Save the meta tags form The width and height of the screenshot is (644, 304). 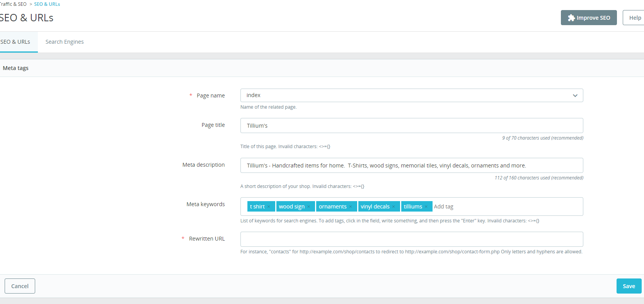[629, 286]
